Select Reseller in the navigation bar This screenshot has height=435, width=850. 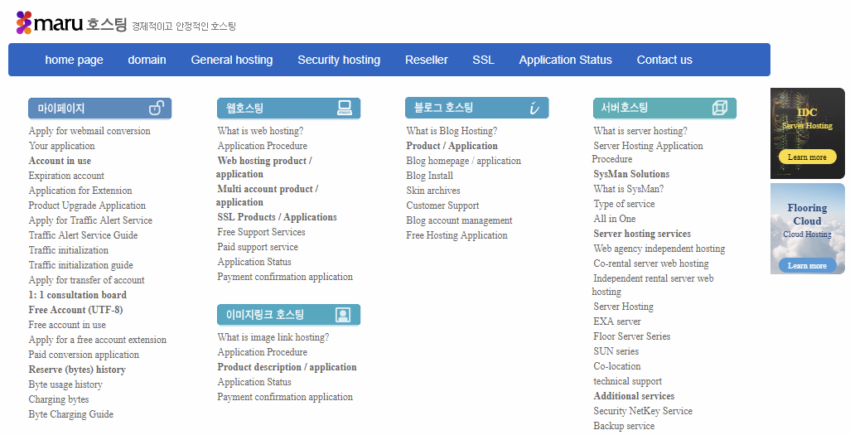[x=426, y=60]
